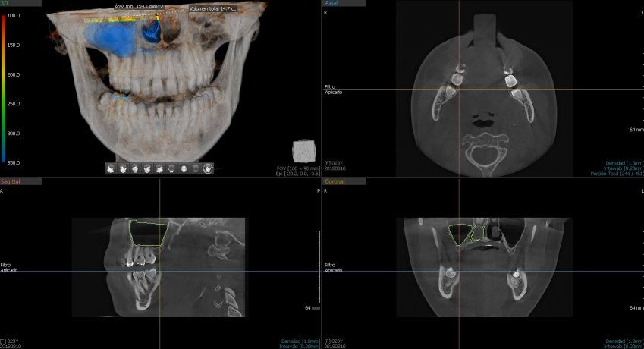Viewport: 644px width, 349px height.
Task: Select the second head view preset icon
Action: point(122,168)
